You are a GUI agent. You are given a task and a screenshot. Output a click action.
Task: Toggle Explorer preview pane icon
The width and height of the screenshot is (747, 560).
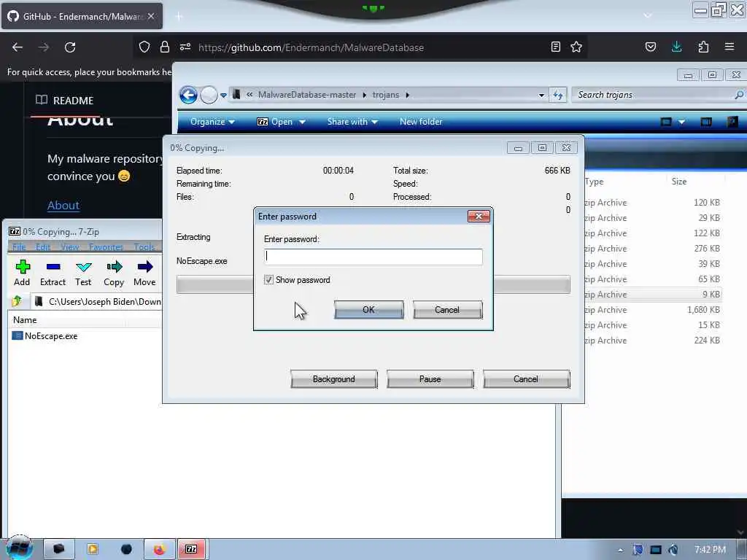[706, 122]
